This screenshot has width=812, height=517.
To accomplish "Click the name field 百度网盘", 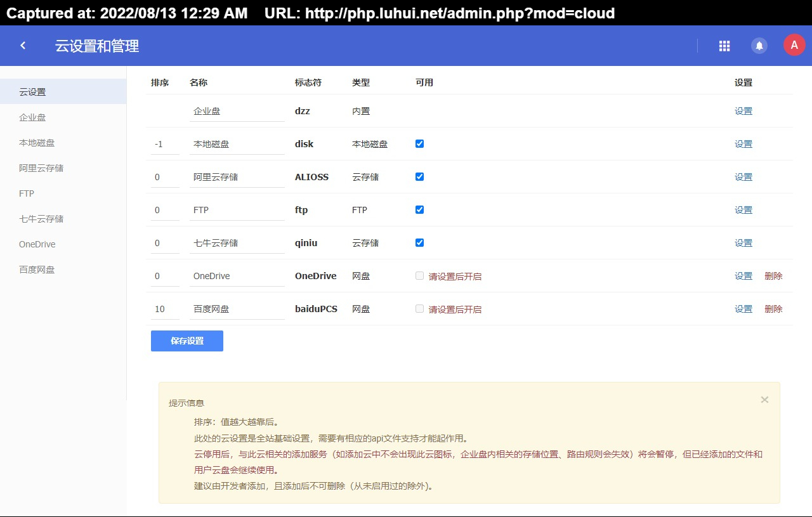I will pos(237,309).
